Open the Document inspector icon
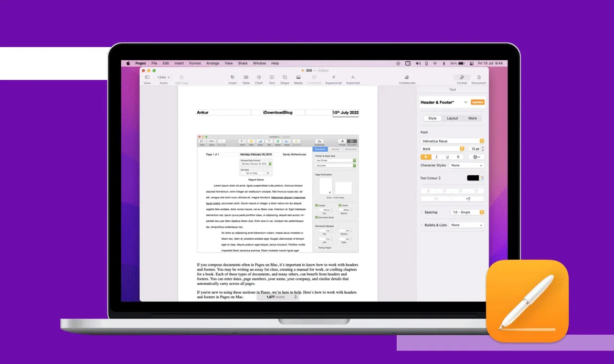 [x=479, y=78]
